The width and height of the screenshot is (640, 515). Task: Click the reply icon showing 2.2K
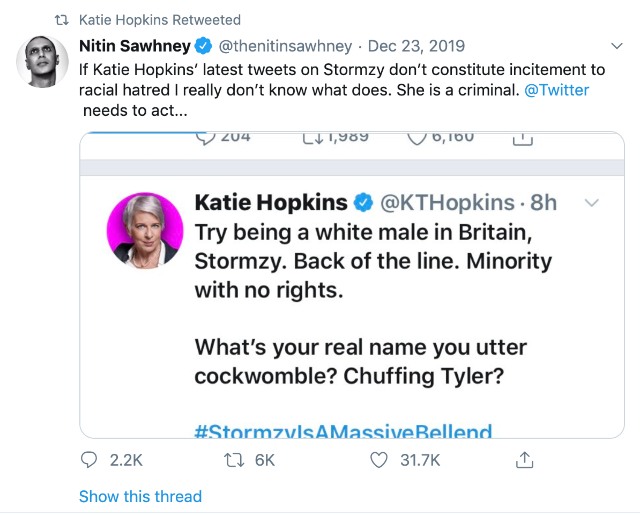pyautogui.click(x=89, y=459)
